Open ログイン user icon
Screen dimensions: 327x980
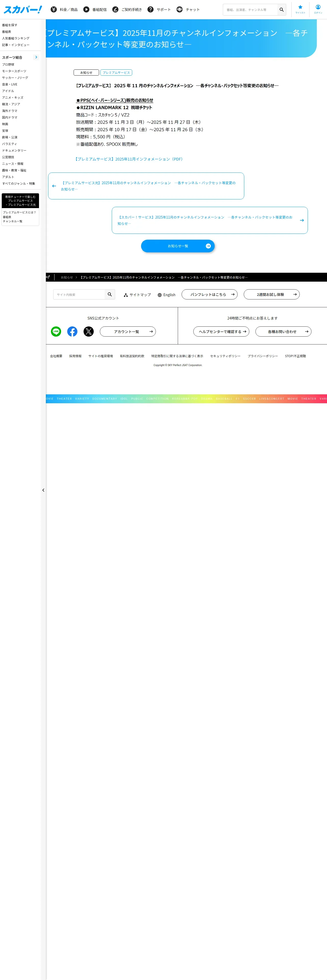coord(318,7)
